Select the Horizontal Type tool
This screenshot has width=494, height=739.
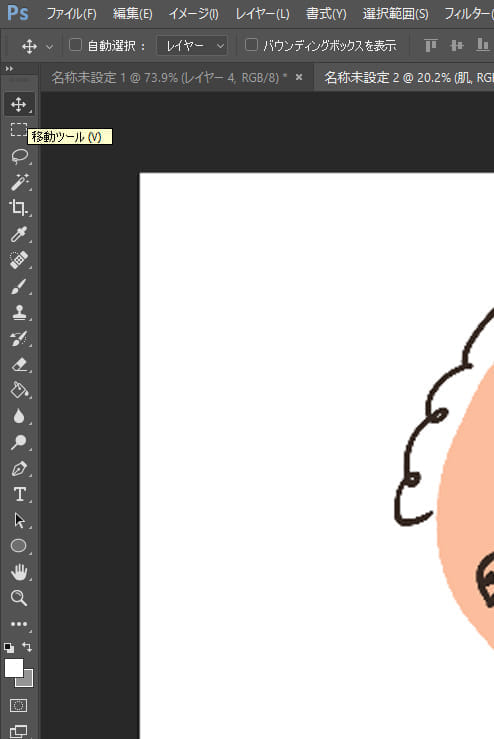pos(19,495)
